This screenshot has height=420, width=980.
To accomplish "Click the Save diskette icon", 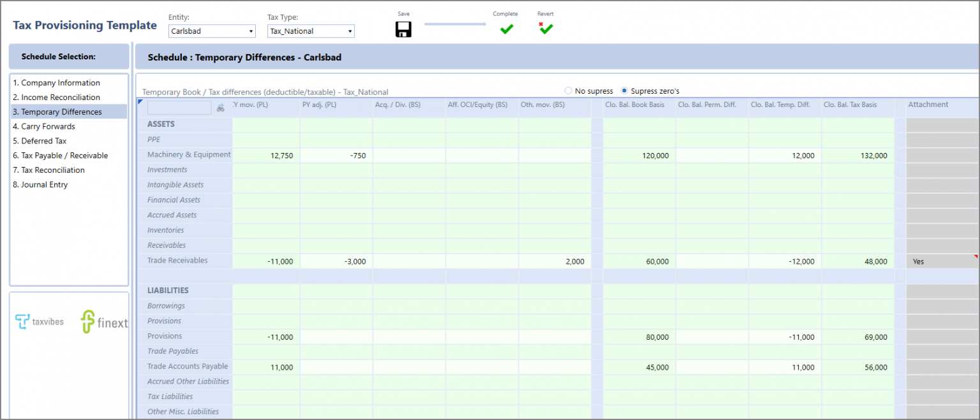I will 403,29.
